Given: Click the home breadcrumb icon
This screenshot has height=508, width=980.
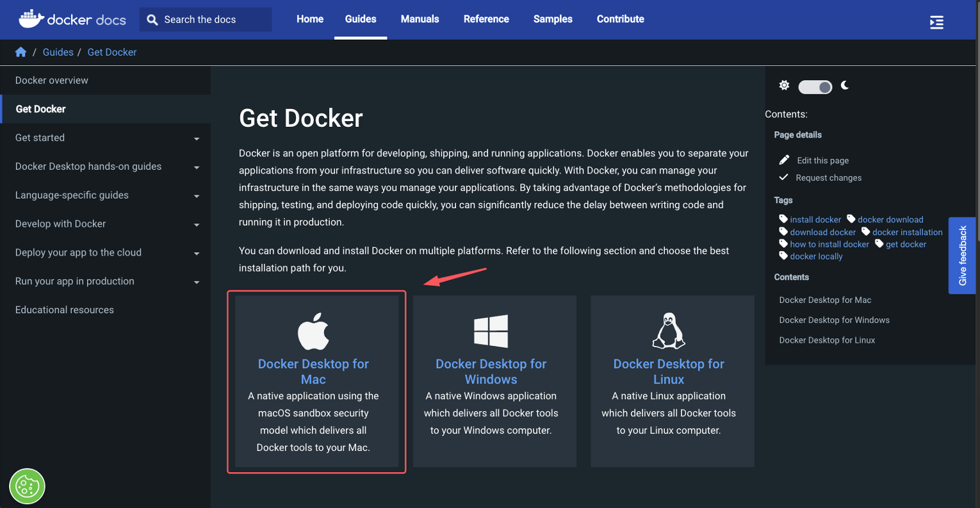Looking at the screenshot, I should click(x=20, y=52).
